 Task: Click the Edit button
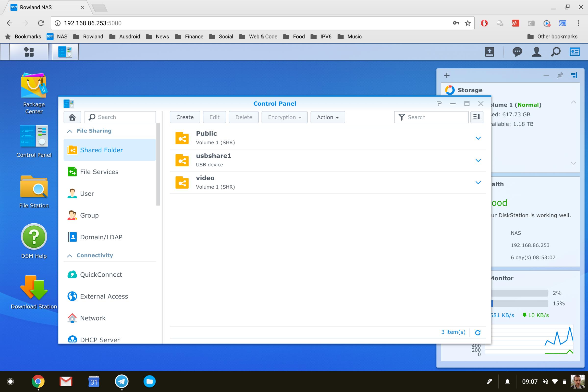[214, 117]
